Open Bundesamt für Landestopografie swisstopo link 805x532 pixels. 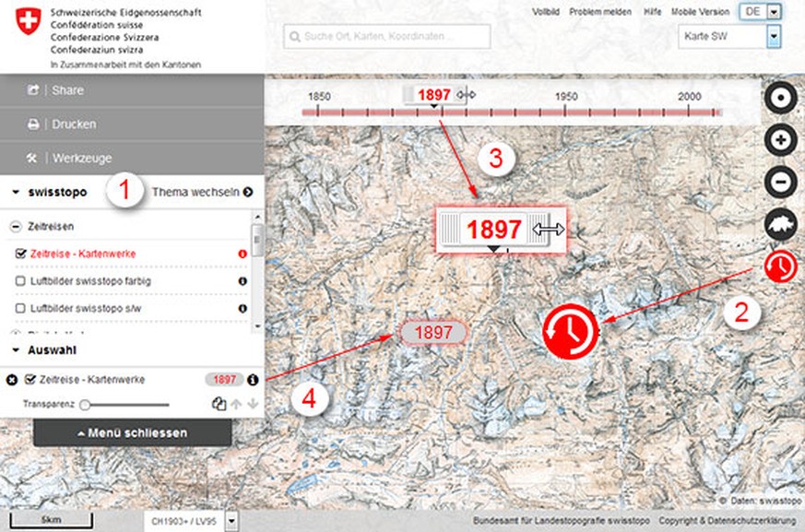(x=562, y=520)
